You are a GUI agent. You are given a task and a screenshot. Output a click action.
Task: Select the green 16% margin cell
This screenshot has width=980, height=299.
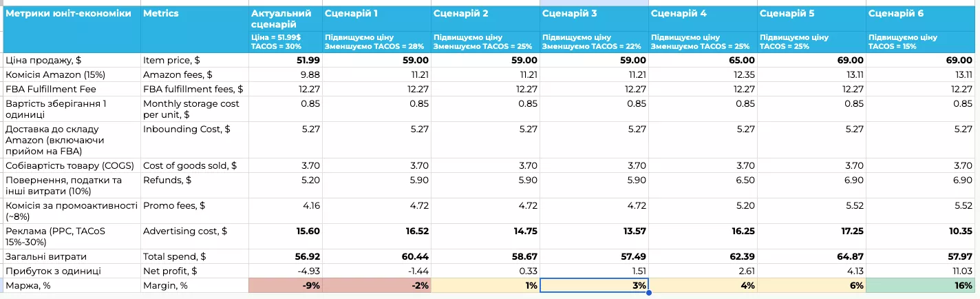pos(921,285)
